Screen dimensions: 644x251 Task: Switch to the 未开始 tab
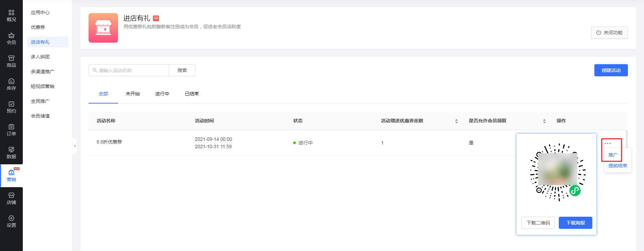133,94
